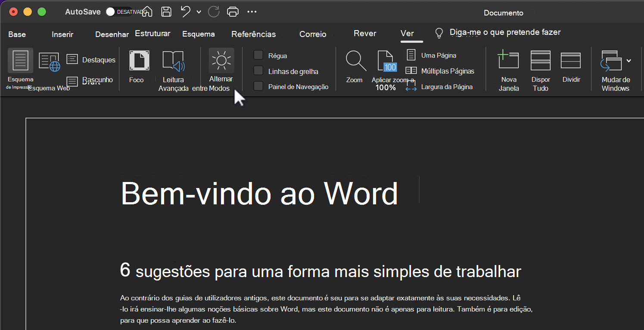
Task: Select Uma Página view
Action: [x=431, y=55]
